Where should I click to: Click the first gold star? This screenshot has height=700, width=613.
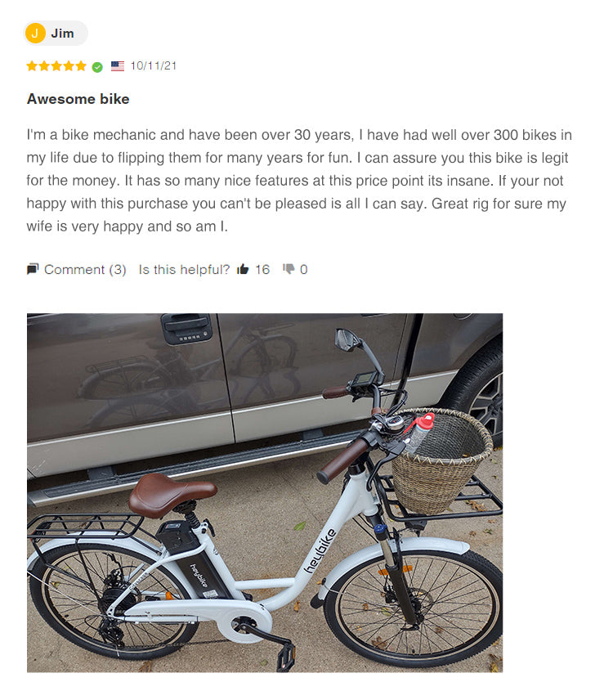[x=32, y=66]
